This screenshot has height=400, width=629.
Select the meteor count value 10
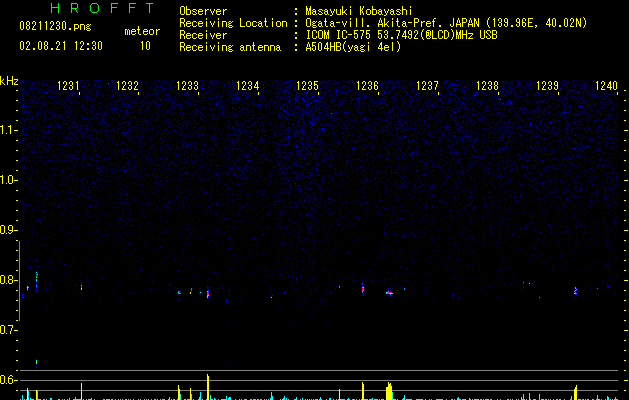145,46
